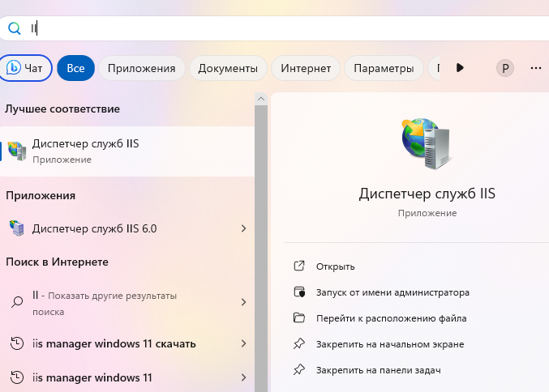Click the large IIS Manager preview icon
Image resolution: width=549 pixels, height=392 pixels.
(426, 143)
